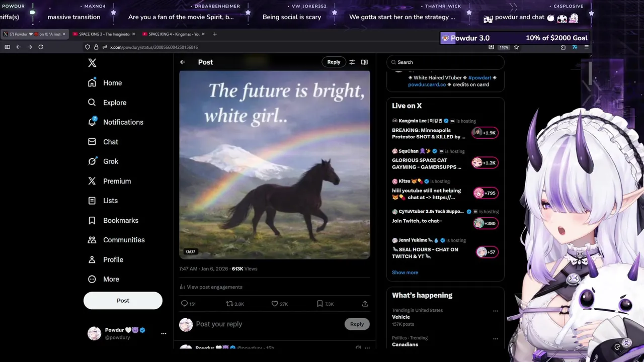The image size is (644, 362).
Task: Open the Home page
Action: pos(105,83)
